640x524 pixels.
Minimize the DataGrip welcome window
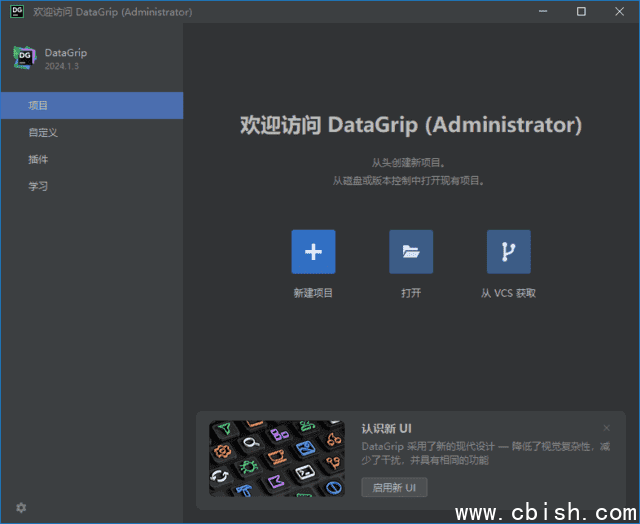[x=543, y=11]
